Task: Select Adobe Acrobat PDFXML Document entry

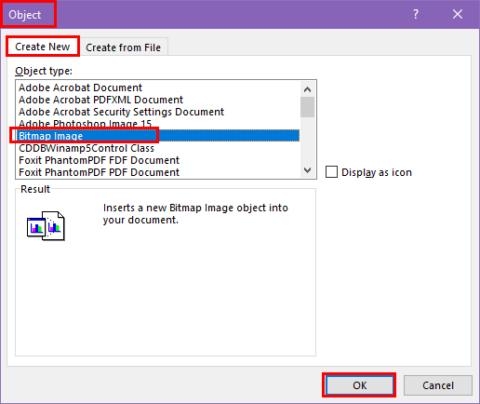Action: (x=158, y=100)
